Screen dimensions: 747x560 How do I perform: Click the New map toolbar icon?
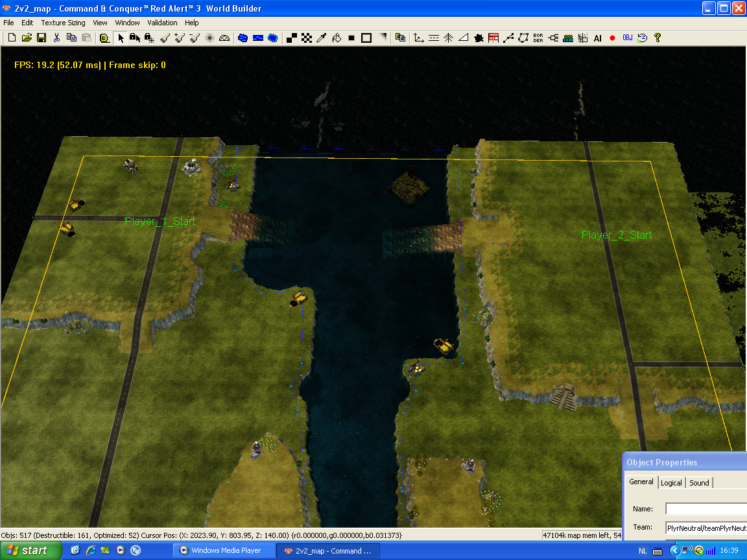click(12, 38)
